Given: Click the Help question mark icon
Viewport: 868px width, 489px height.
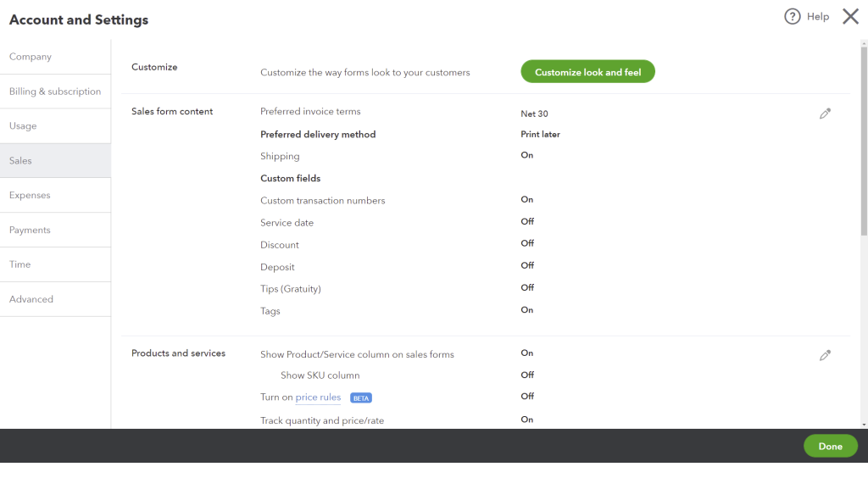Looking at the screenshot, I should [793, 17].
